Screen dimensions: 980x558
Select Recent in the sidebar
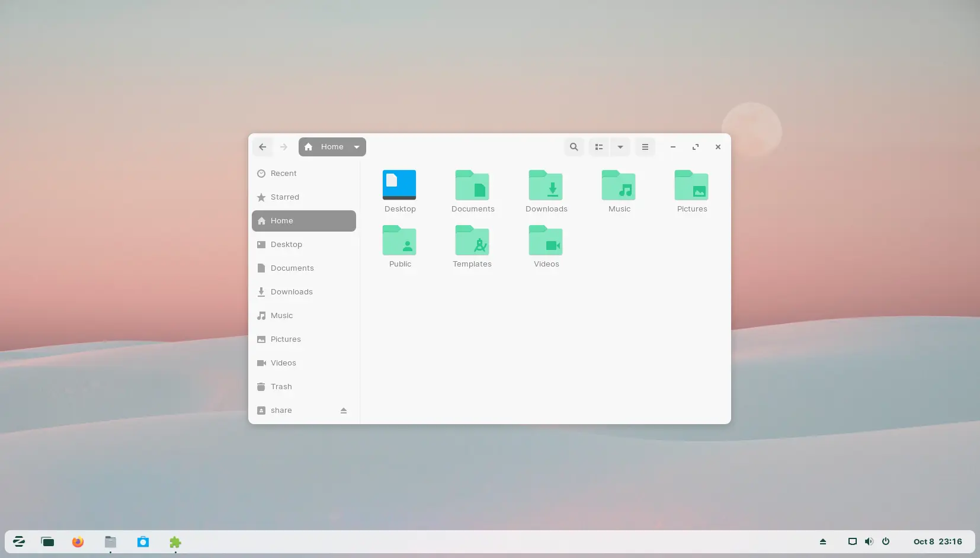[x=283, y=174]
